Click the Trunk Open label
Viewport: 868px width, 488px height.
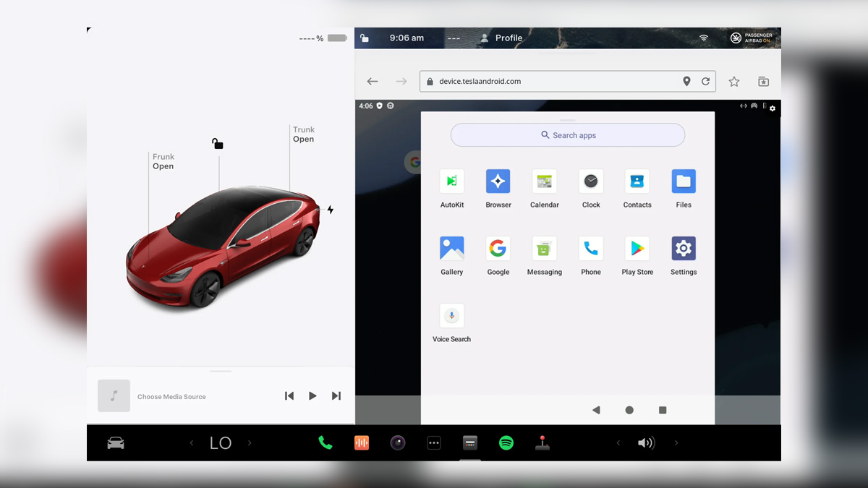[304, 134]
